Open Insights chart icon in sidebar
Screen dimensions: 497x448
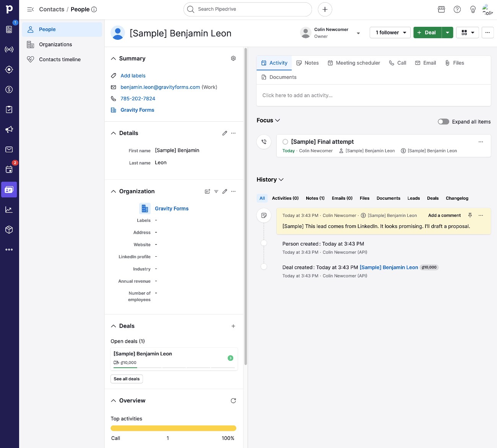[9, 209]
